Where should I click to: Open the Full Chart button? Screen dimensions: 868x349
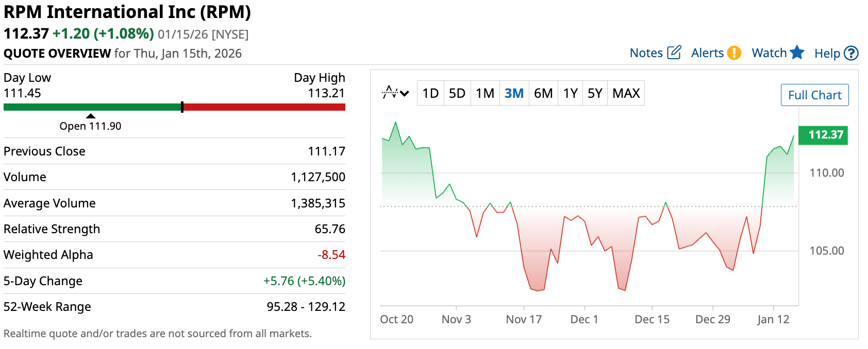(814, 95)
